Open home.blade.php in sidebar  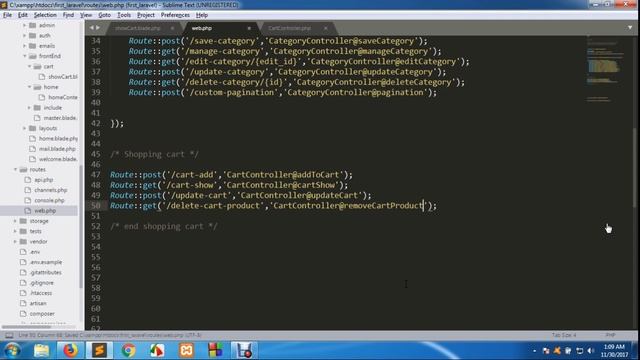click(58, 138)
